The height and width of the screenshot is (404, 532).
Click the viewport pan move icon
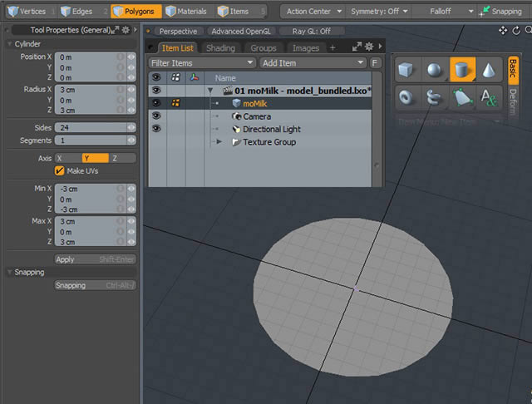(503, 31)
